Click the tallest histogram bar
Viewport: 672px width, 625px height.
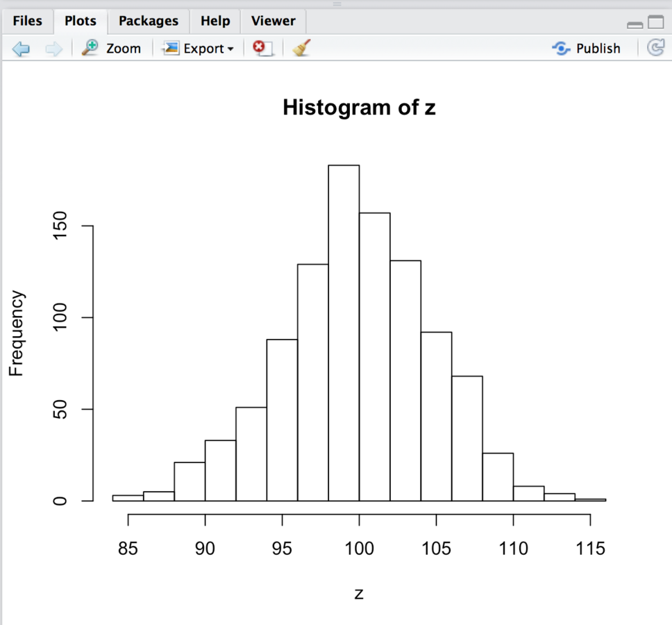[344, 333]
